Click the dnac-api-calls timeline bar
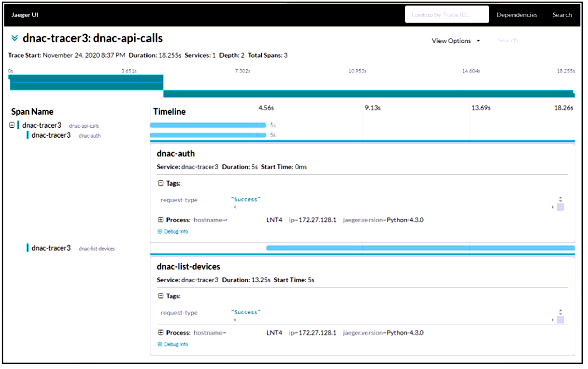Image resolution: width=588 pixels, height=369 pixels. (x=208, y=125)
